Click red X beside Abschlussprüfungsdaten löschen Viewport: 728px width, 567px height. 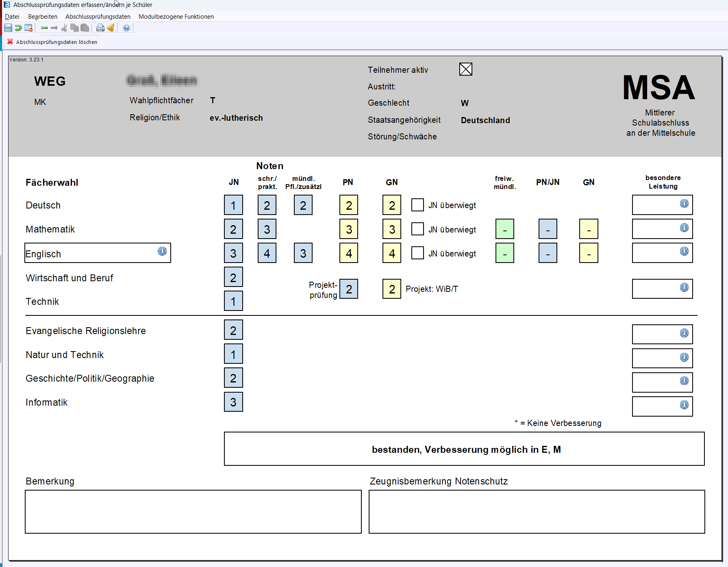(x=10, y=41)
